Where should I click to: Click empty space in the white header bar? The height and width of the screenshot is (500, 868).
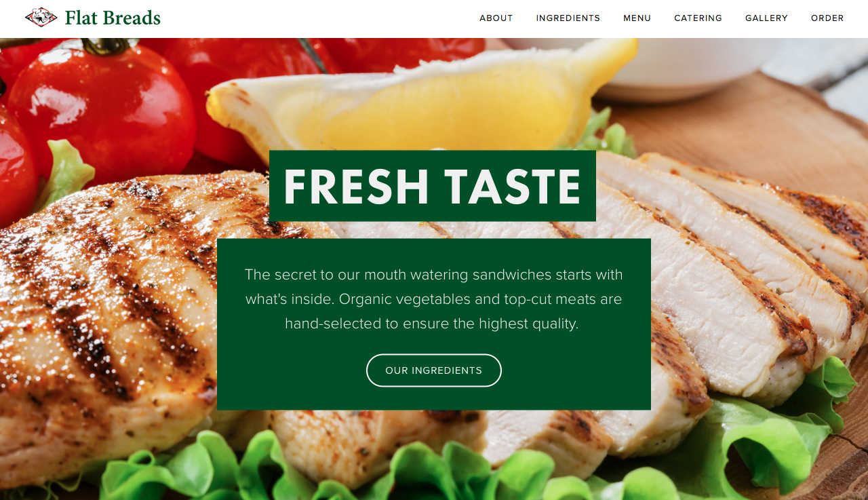pyautogui.click(x=319, y=18)
